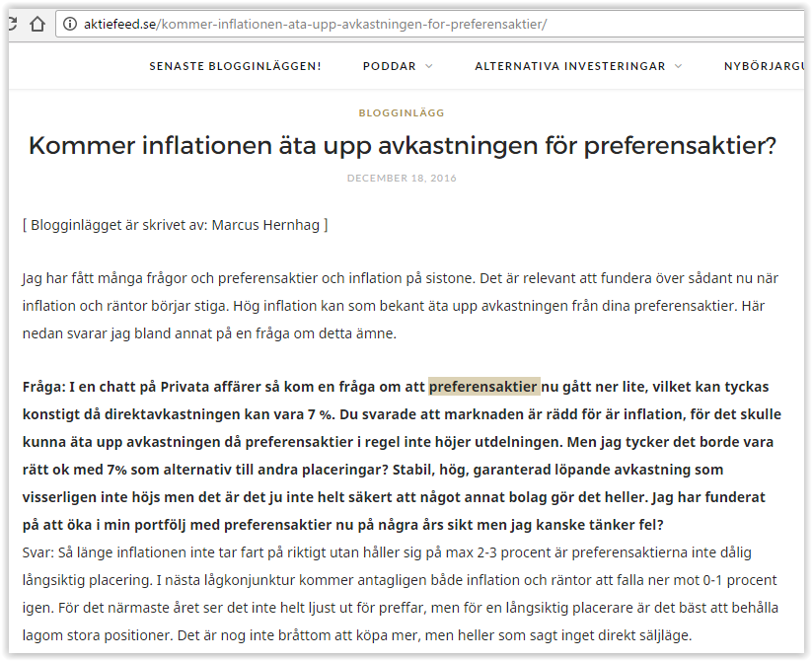Click the December 18, 2016 post date
This screenshot has width=812, height=661.
402,179
